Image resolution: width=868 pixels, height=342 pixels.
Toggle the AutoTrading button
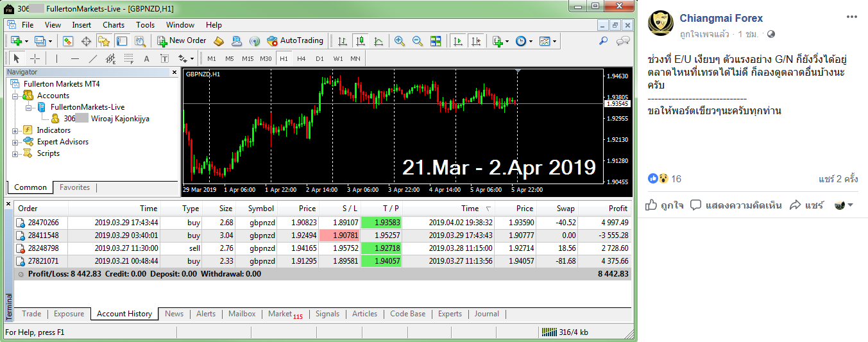coord(295,40)
